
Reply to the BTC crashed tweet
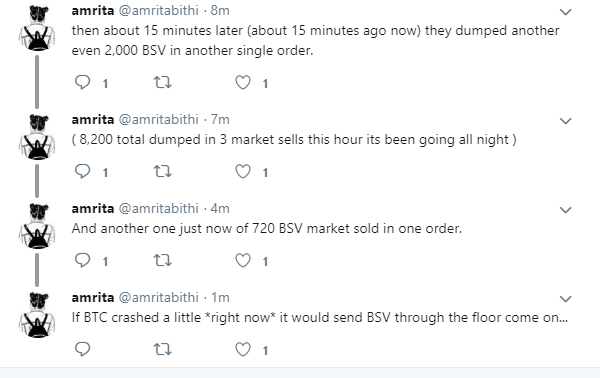pyautogui.click(x=82, y=349)
